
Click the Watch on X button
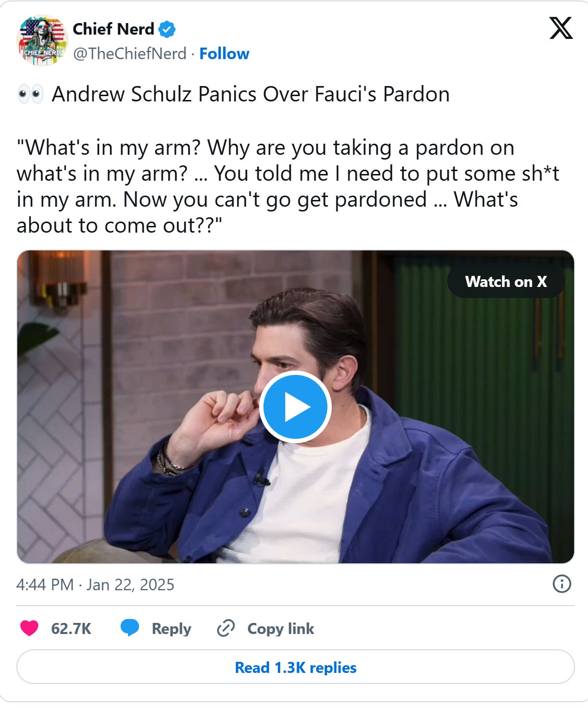506,282
